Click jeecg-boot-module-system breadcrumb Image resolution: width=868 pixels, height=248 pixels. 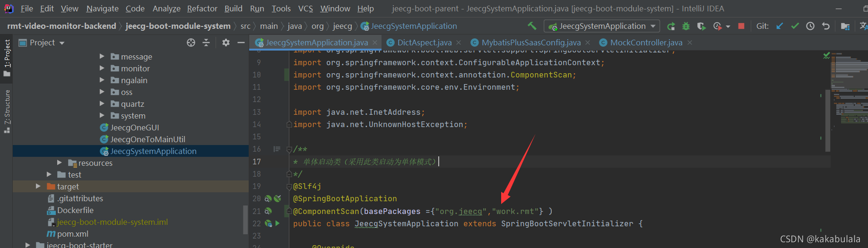click(178, 26)
